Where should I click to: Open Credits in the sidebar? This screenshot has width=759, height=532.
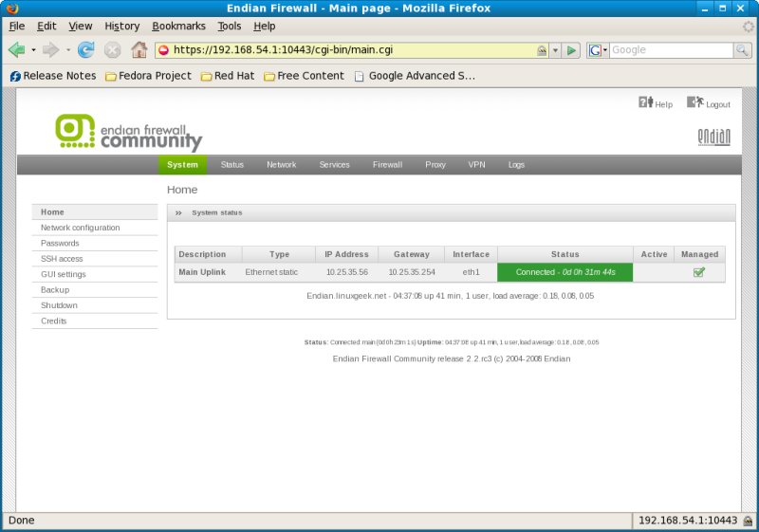95,321
